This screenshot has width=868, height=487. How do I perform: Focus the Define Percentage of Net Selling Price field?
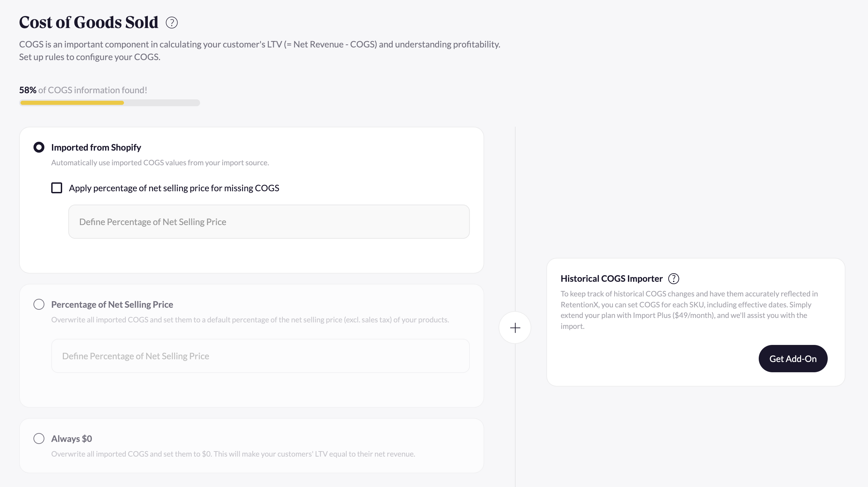point(269,222)
